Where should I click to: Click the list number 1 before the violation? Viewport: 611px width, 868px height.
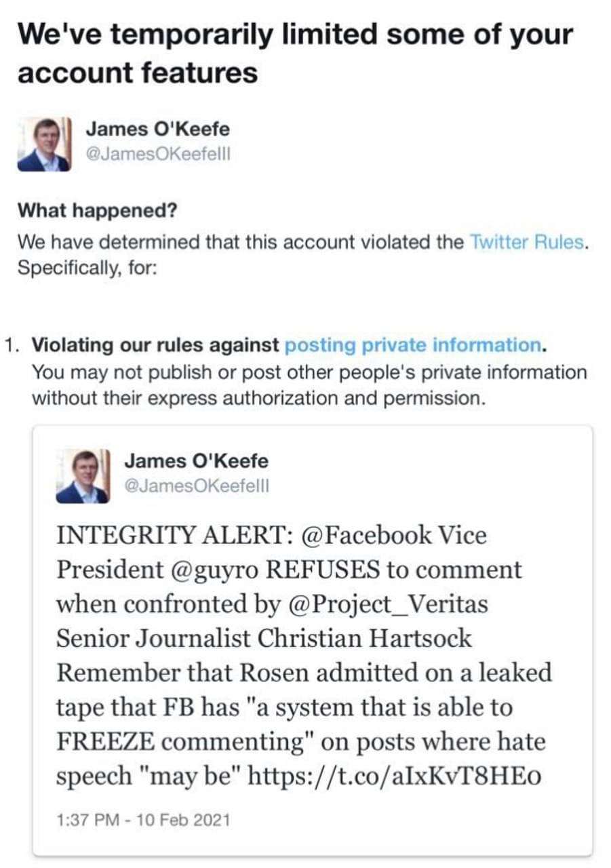pyautogui.click(x=12, y=346)
